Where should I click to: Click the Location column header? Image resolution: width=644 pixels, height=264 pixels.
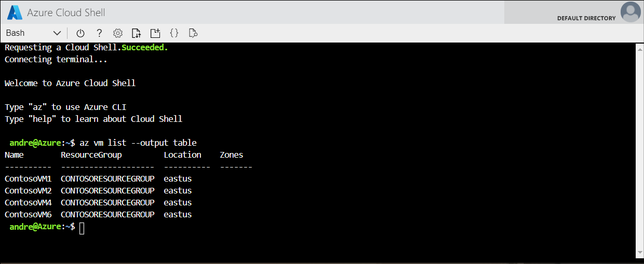coord(182,155)
